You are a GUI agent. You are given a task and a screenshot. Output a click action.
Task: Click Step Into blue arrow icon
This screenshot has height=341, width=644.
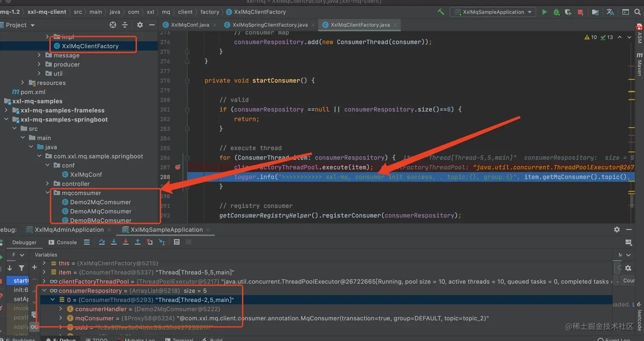click(x=114, y=242)
